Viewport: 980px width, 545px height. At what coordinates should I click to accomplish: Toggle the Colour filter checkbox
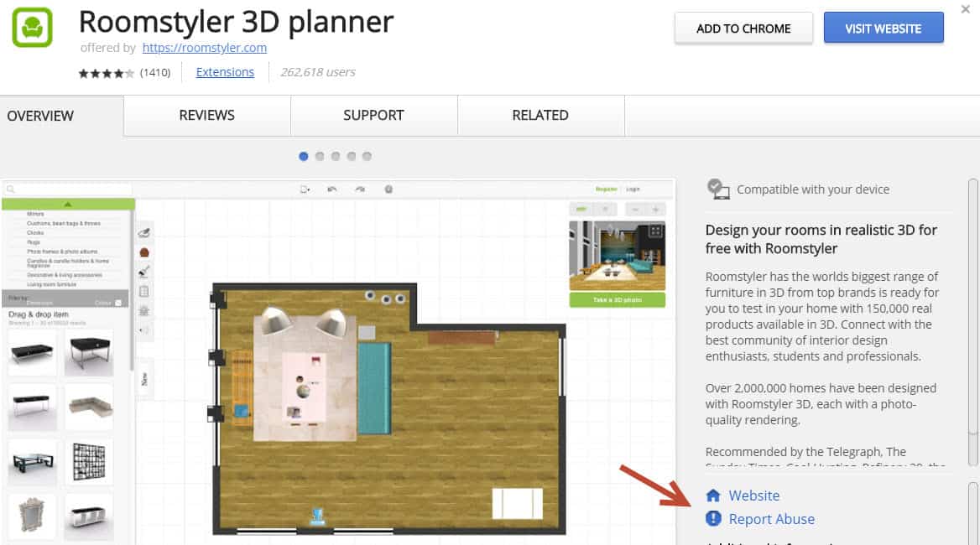118,303
